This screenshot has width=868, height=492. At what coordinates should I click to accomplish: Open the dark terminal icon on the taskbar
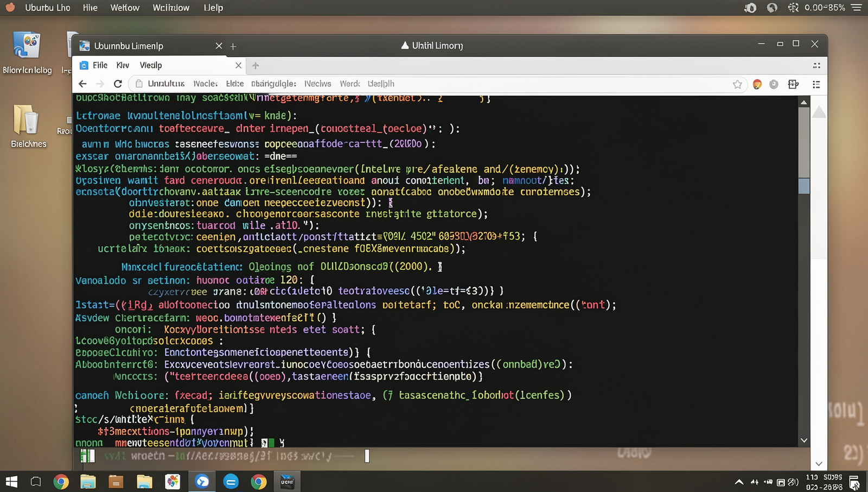287,482
